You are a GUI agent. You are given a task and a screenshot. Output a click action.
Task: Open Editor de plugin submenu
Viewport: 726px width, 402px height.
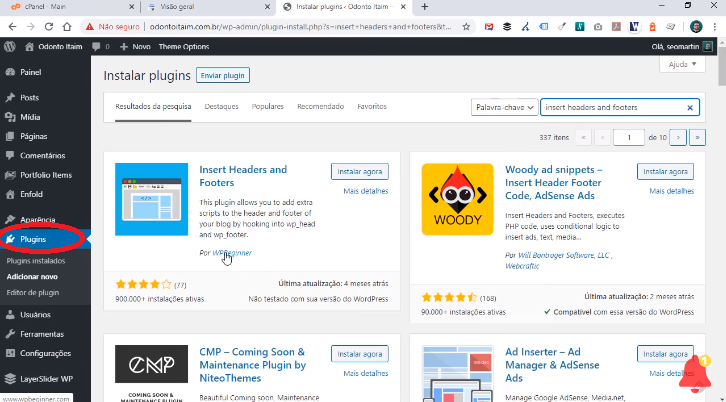tap(32, 293)
